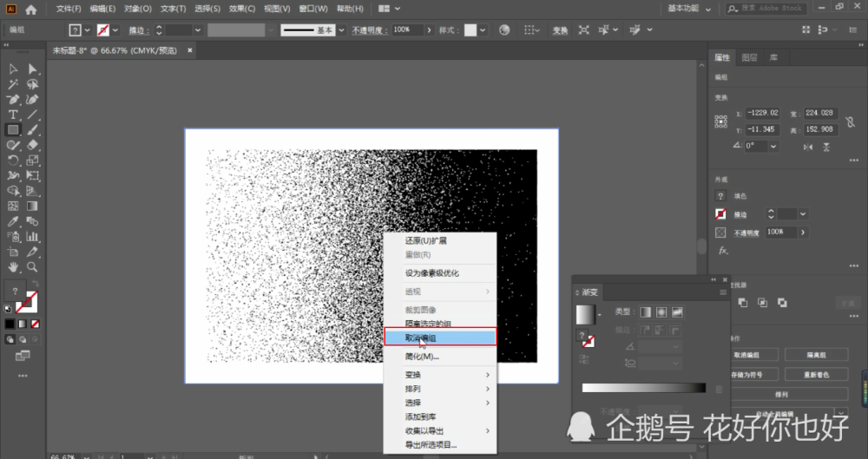Click the Home icon in top bar
The width and height of the screenshot is (868, 459).
(x=31, y=10)
